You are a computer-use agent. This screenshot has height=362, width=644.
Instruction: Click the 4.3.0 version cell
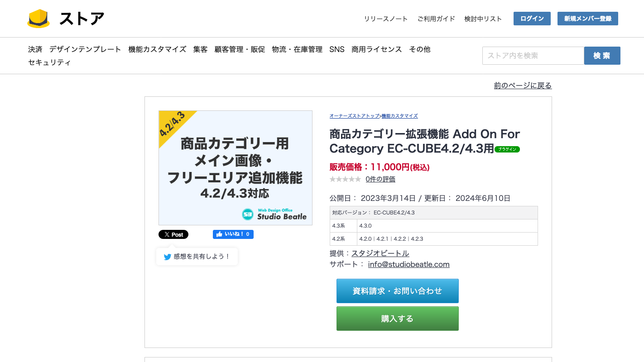pos(447,226)
